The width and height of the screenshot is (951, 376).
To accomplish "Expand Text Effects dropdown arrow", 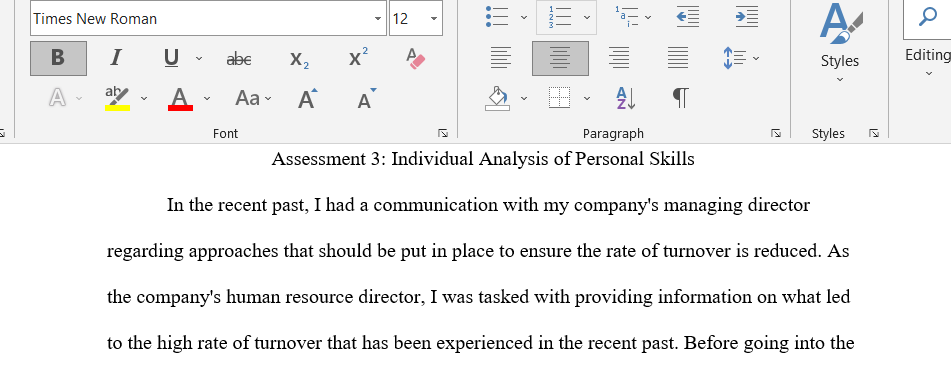I will click(79, 98).
